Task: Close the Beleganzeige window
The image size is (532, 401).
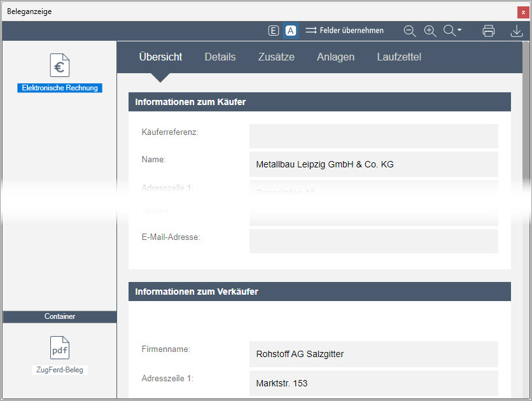Action: (523, 12)
